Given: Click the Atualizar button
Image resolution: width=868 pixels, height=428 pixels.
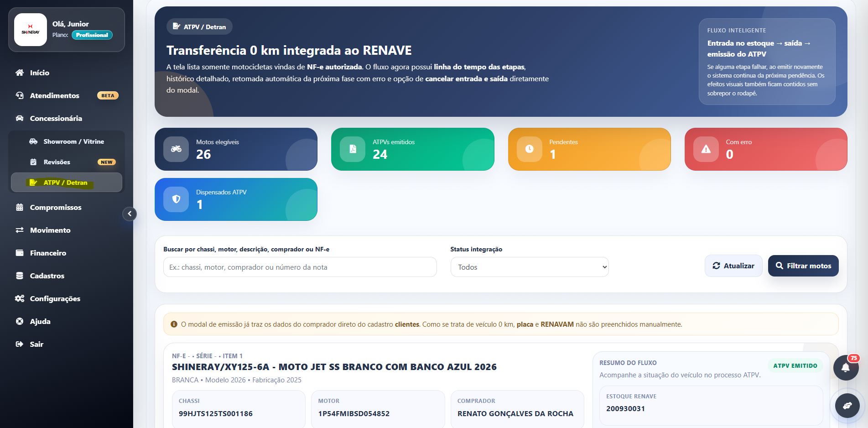Looking at the screenshot, I should (x=733, y=266).
